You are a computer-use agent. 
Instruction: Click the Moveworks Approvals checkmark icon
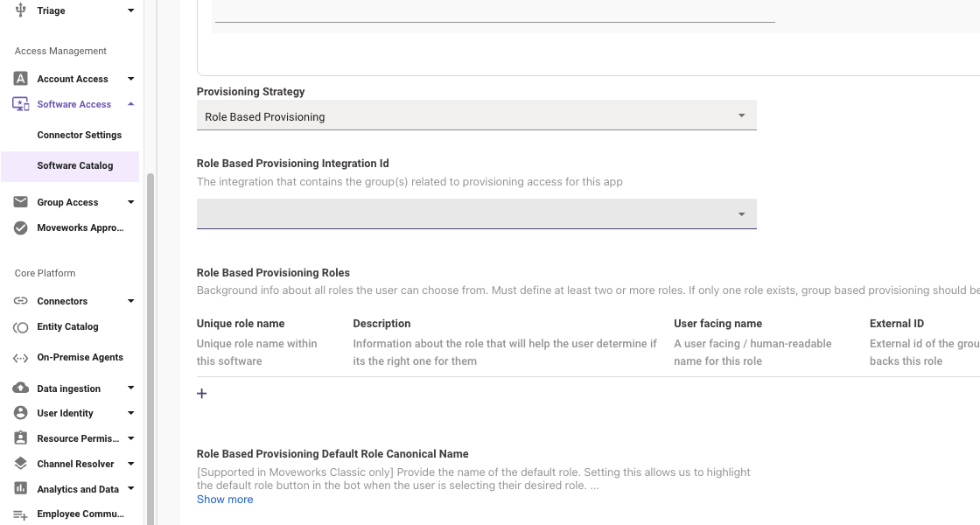[21, 228]
